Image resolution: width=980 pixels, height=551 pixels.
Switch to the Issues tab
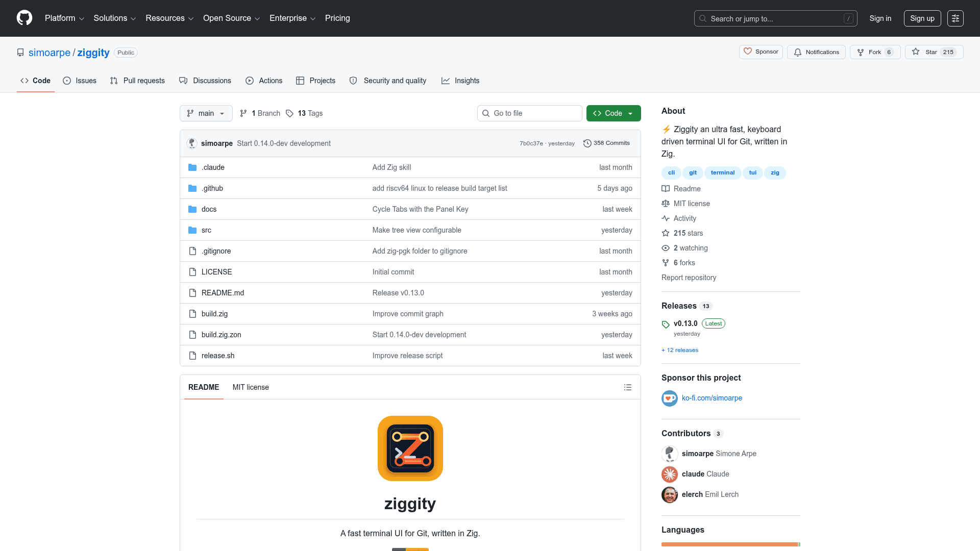click(x=80, y=81)
